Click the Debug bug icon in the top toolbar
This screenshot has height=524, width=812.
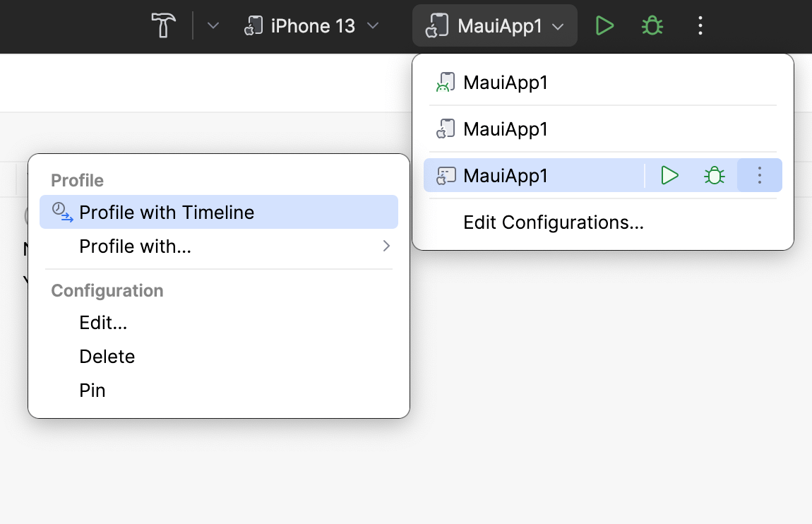(652, 27)
